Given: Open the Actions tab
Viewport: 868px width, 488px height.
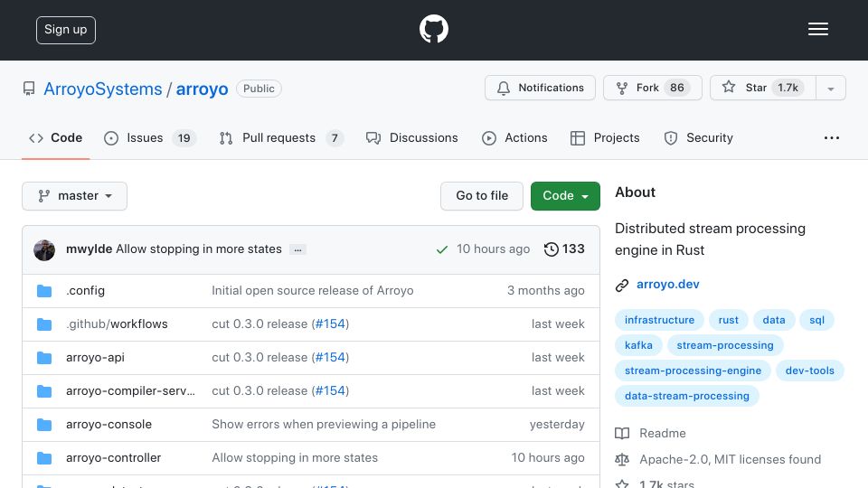Looking at the screenshot, I should [x=514, y=137].
